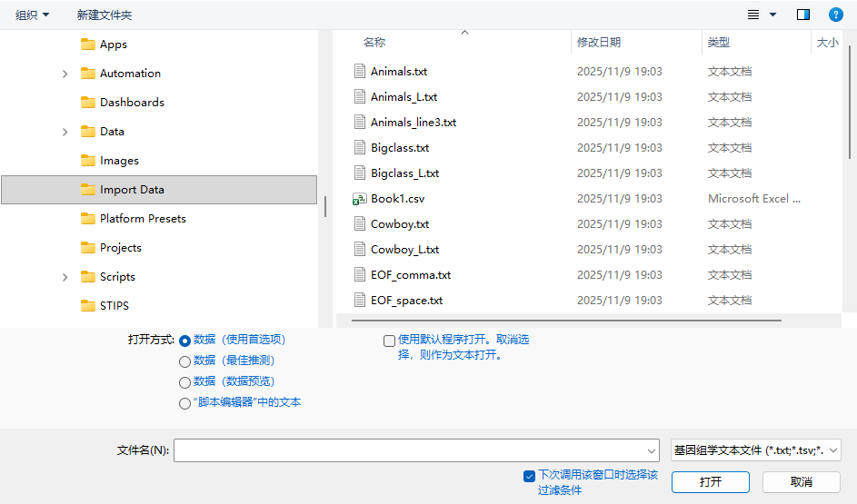Select the Platform Presets folder icon
The image size is (857, 504).
pyautogui.click(x=87, y=219)
